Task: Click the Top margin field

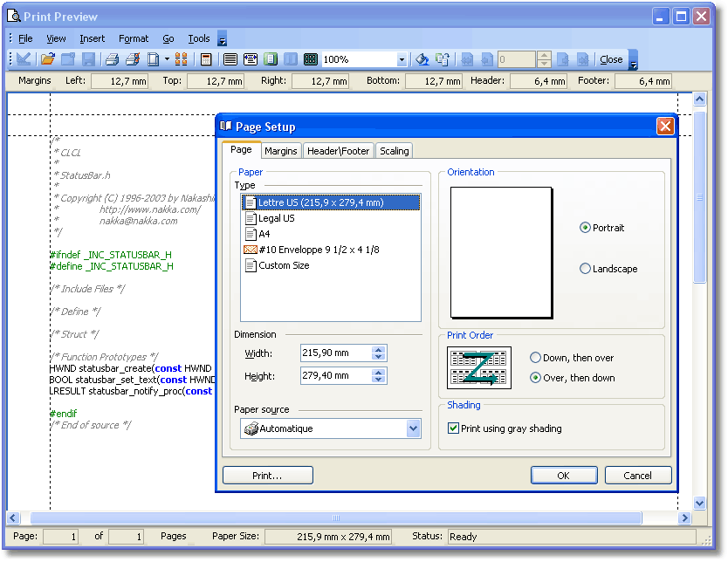Action: point(216,81)
